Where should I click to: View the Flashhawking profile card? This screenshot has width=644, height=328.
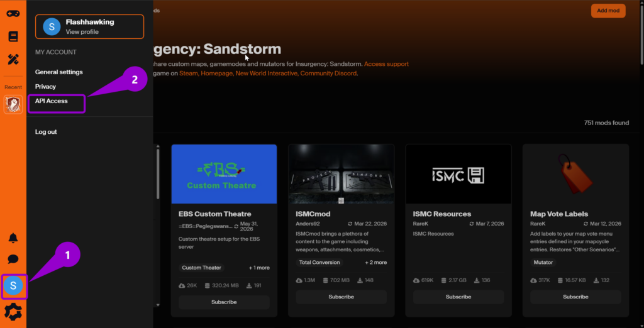click(89, 26)
